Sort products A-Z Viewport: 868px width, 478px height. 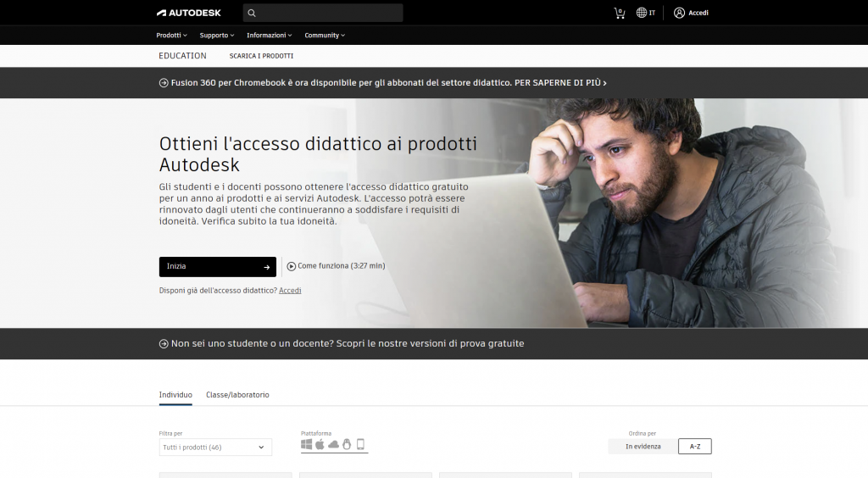tap(695, 447)
